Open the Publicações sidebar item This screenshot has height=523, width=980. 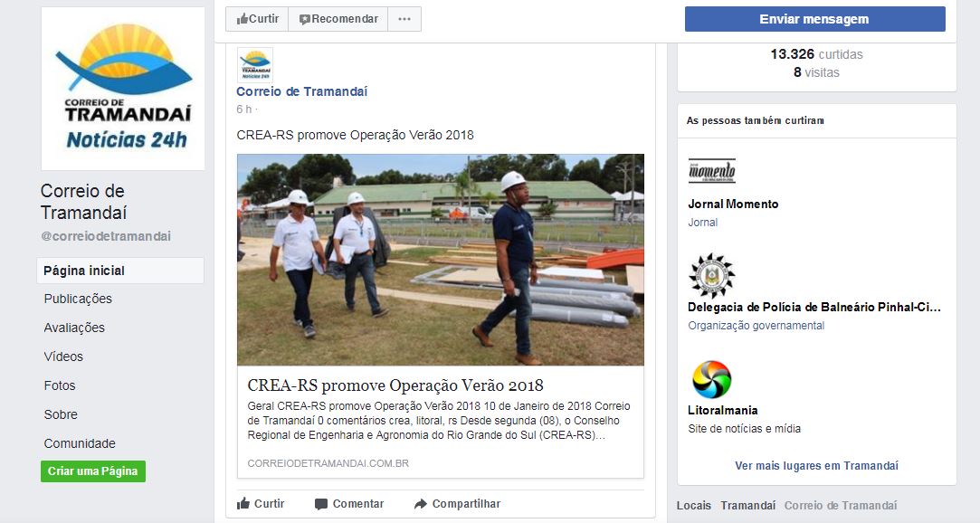point(78,299)
